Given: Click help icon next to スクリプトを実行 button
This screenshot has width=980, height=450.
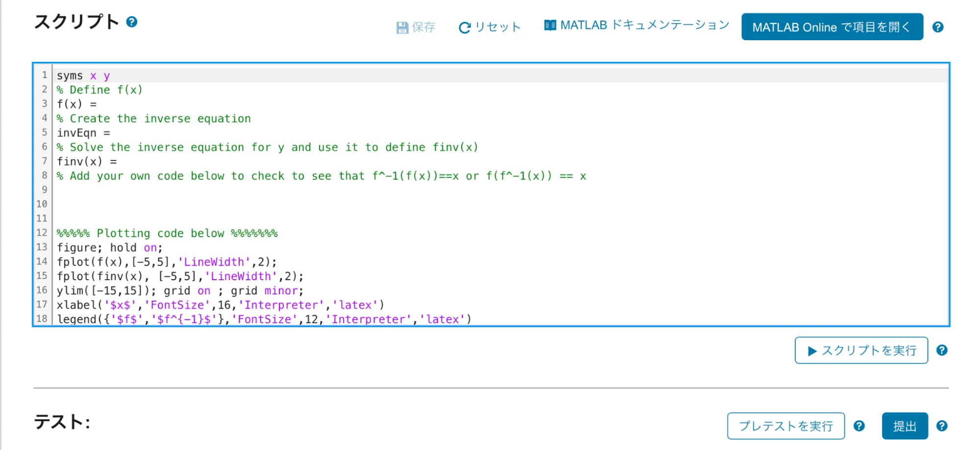Looking at the screenshot, I should click(x=941, y=350).
